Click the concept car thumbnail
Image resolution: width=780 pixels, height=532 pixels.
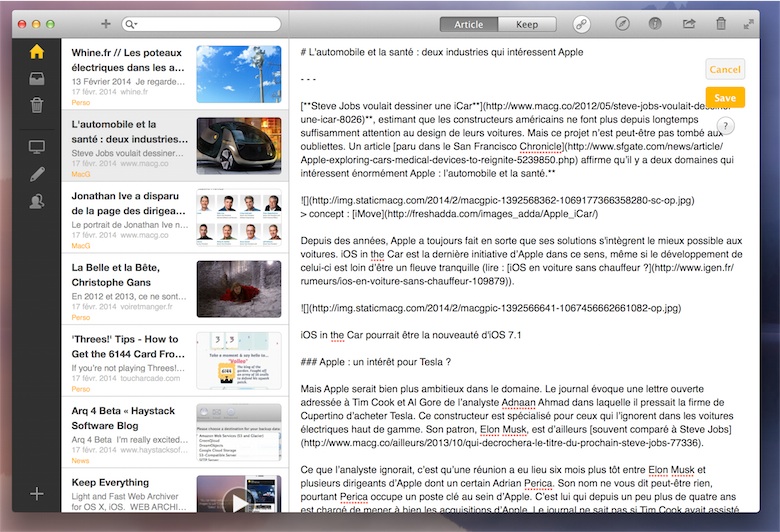click(x=239, y=146)
